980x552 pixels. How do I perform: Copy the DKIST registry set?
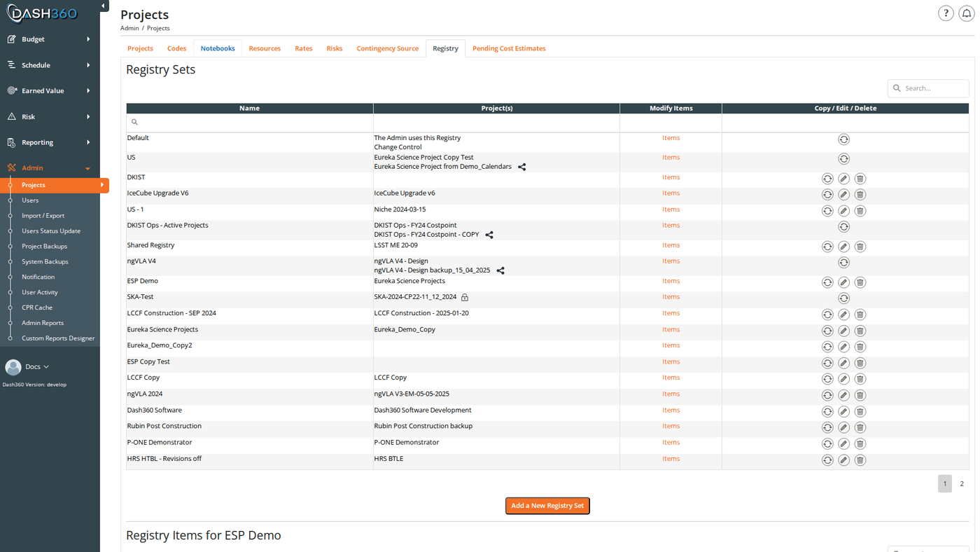click(827, 179)
